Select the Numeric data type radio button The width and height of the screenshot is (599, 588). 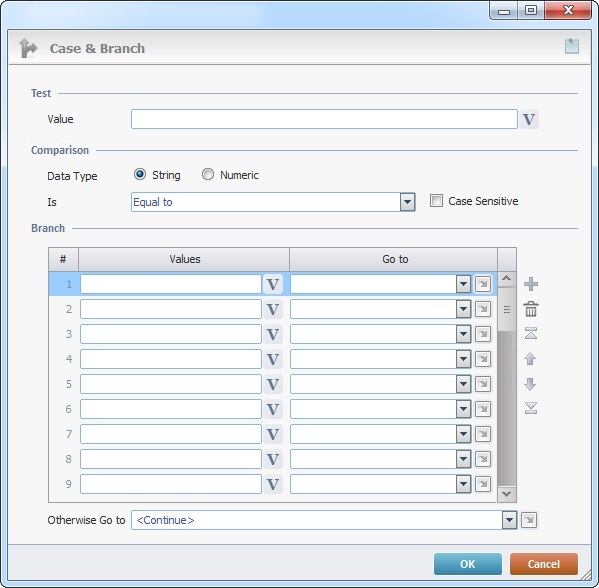(x=208, y=174)
